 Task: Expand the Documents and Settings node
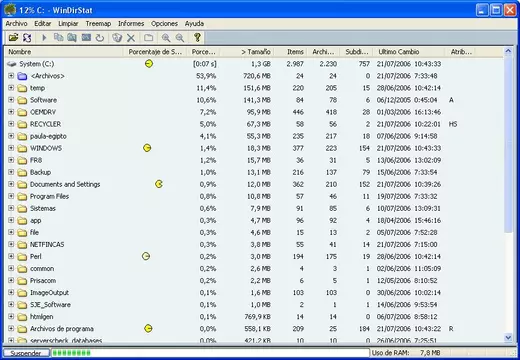tap(11, 184)
